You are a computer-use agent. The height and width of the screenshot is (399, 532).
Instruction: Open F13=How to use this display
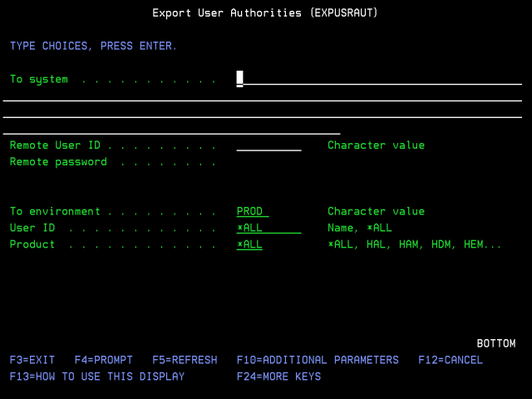[97, 377]
